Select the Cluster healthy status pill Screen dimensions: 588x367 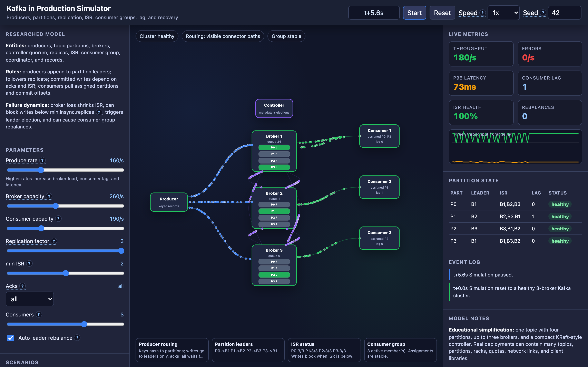tap(157, 36)
